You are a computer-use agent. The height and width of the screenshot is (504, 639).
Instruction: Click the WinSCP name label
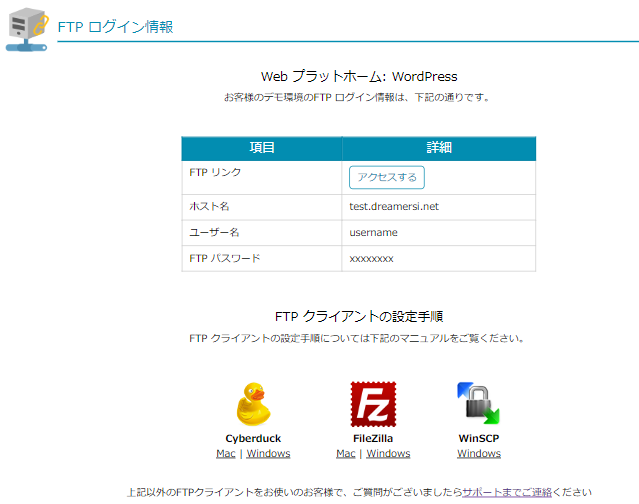[x=479, y=438]
